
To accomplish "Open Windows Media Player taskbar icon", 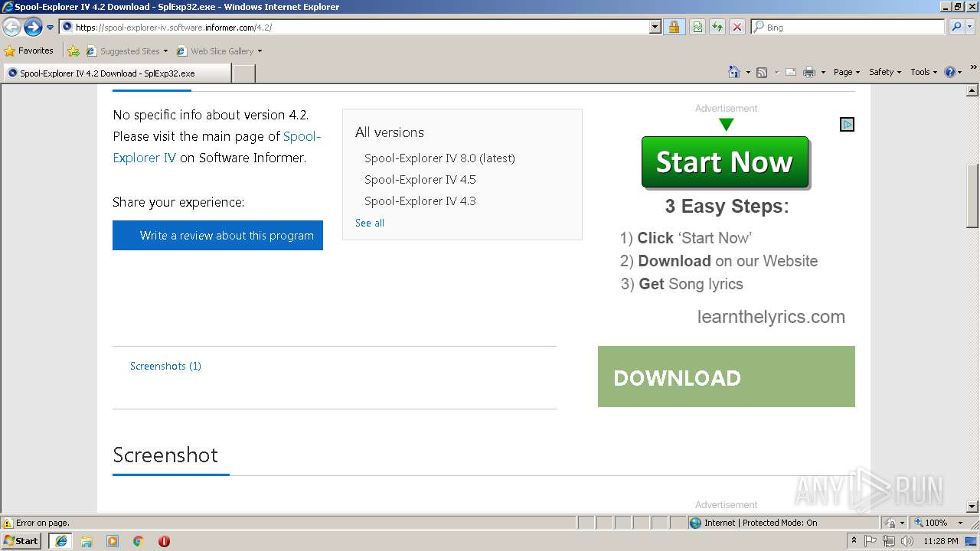I will 113,541.
